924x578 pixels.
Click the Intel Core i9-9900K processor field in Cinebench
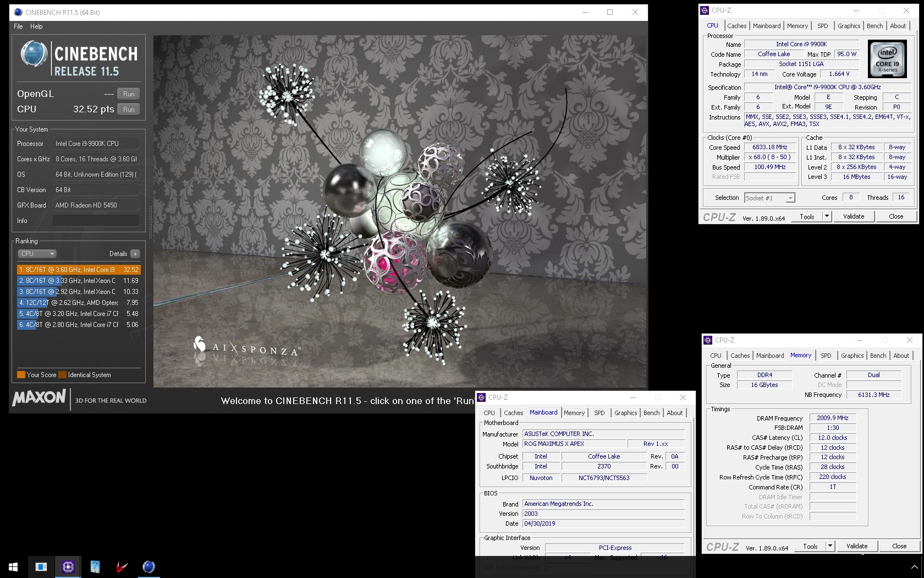point(96,144)
